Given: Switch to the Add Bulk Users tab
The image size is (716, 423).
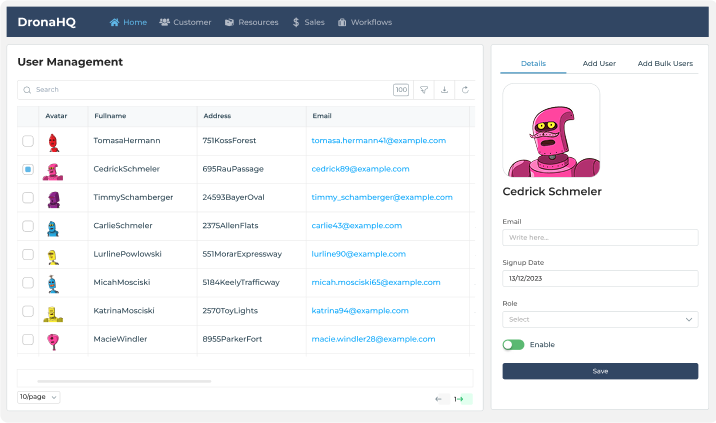Looking at the screenshot, I should pyautogui.click(x=665, y=63).
